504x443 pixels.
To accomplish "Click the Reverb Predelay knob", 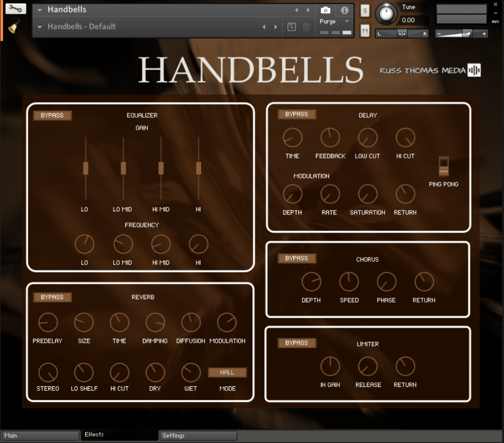I will [x=48, y=322].
